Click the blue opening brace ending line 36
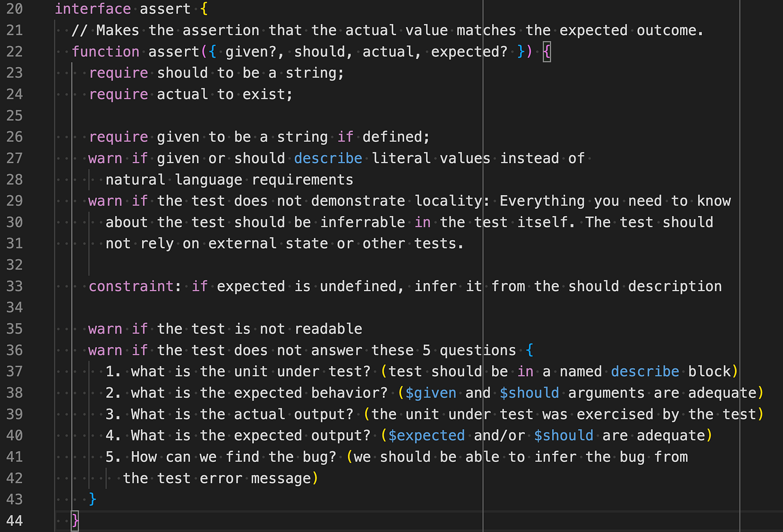783x532 pixels. [530, 350]
